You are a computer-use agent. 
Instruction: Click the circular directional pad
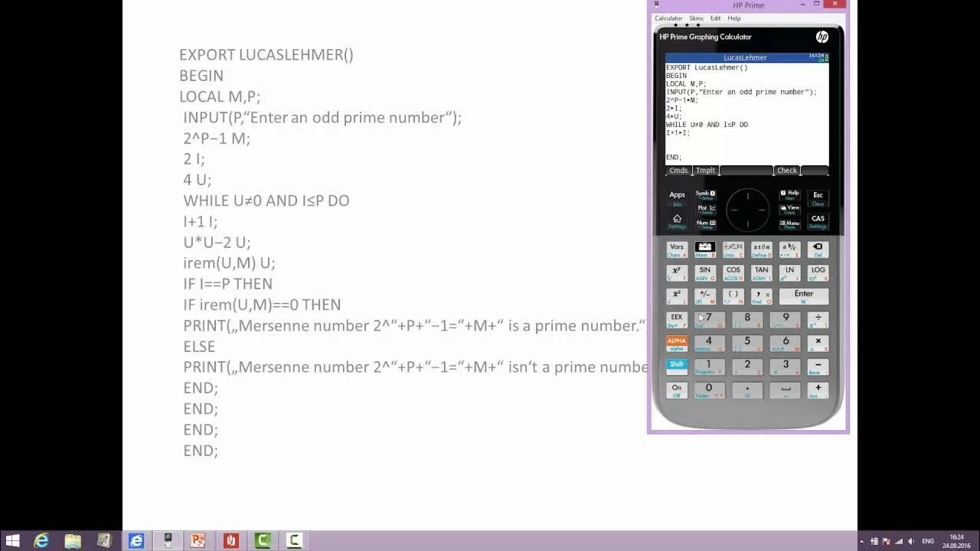tap(748, 210)
